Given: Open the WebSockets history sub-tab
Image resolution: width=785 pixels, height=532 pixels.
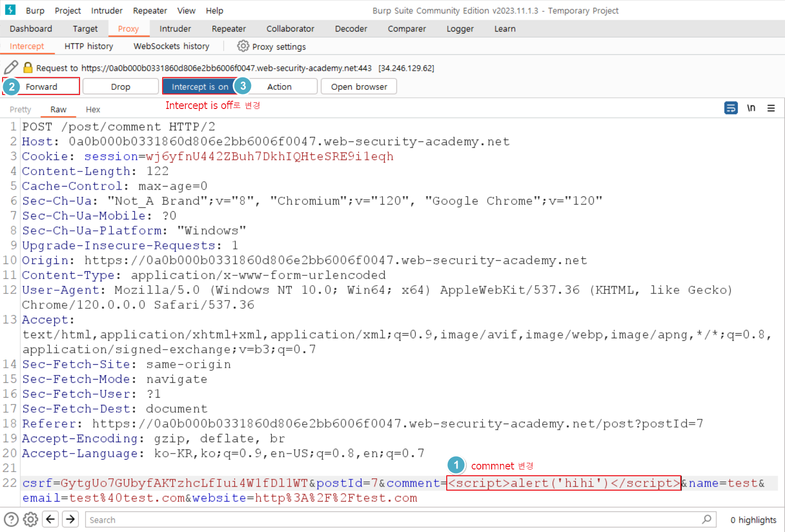Looking at the screenshot, I should point(171,46).
